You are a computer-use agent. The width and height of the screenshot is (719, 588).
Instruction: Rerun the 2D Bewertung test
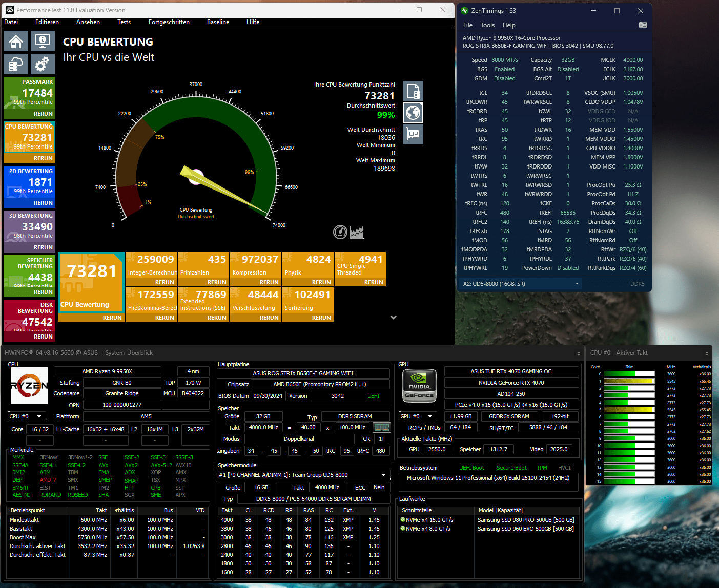[x=43, y=203]
